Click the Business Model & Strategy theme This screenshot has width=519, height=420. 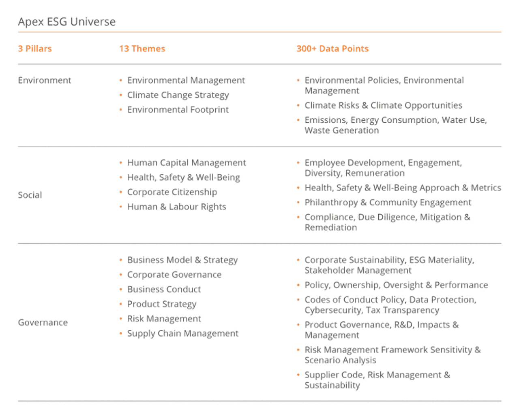tap(182, 260)
